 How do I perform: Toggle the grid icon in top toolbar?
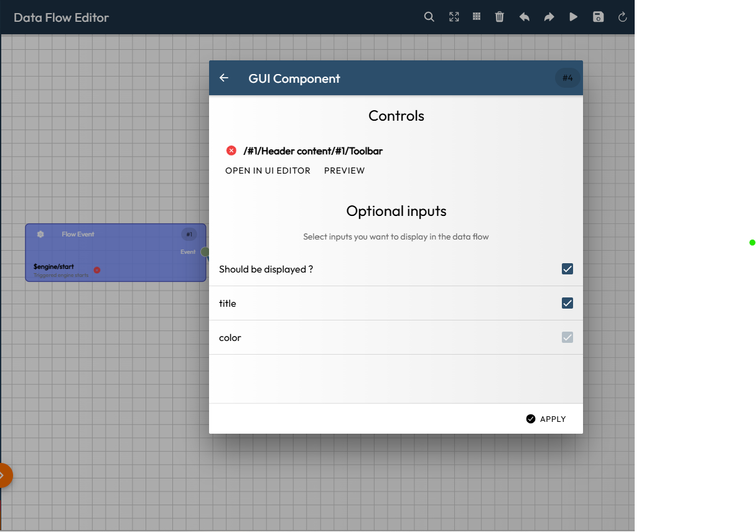pos(477,17)
